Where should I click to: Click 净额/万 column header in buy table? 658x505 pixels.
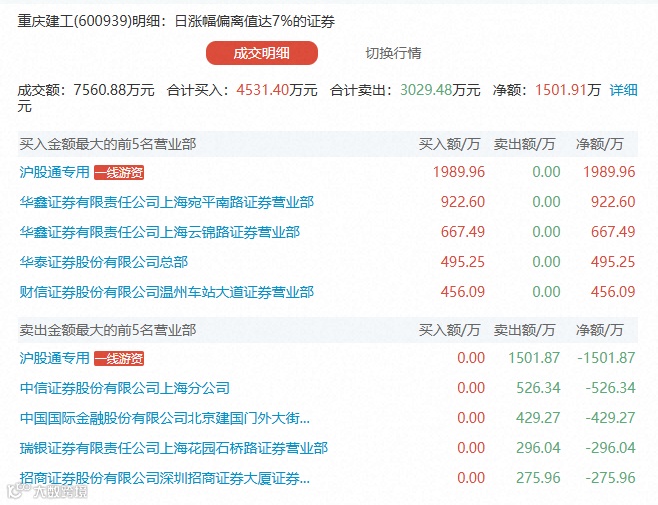coord(599,144)
